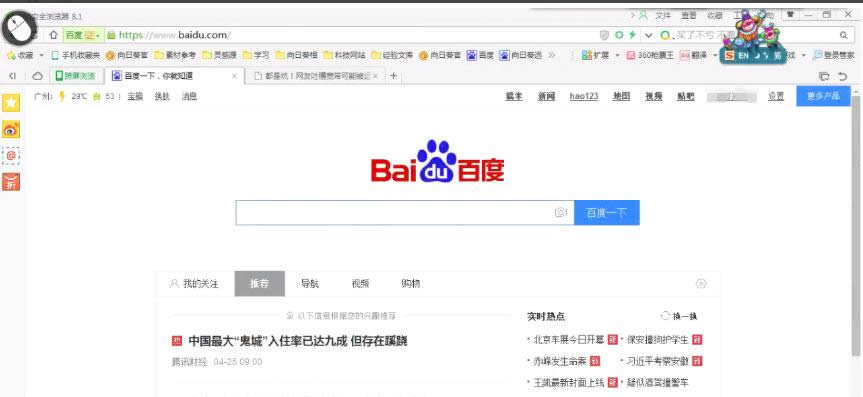Expand the address bar history dropdown arrow

coord(648,35)
